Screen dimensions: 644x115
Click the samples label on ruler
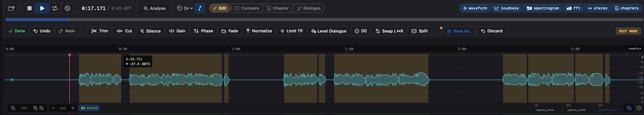click(635, 49)
